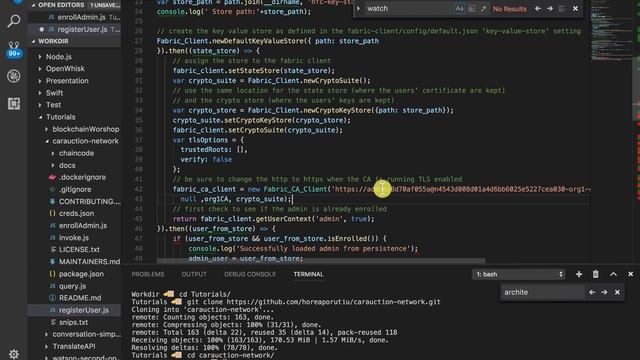Expand the TranslateAPI folder
The image size is (640, 360).
pyautogui.click(x=74, y=346)
